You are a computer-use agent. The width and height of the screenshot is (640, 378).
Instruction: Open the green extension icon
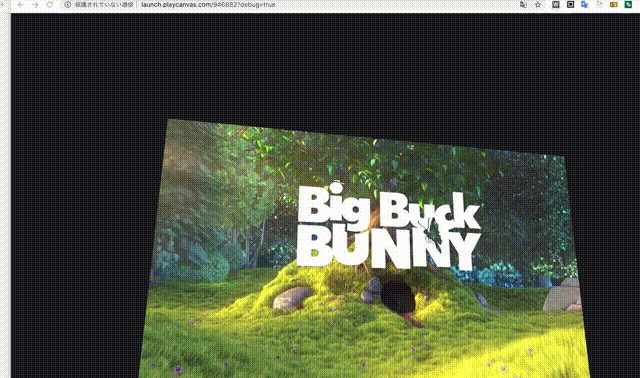pyautogui.click(x=628, y=5)
